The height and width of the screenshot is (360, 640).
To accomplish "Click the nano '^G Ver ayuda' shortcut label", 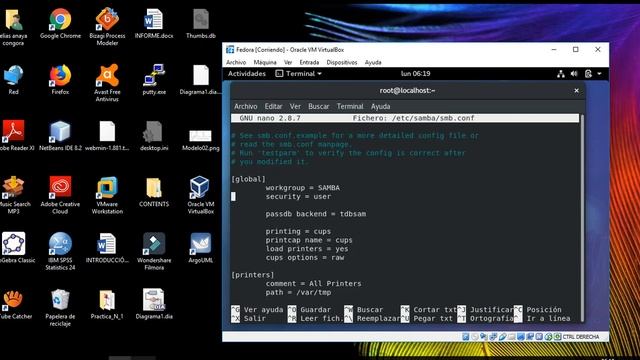I will point(257,310).
